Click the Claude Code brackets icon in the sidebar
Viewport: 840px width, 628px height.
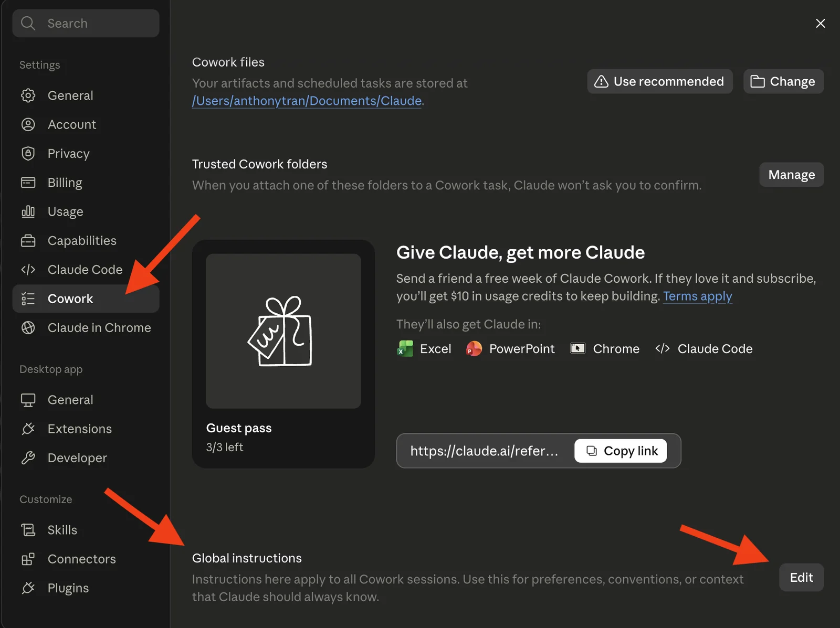point(28,270)
